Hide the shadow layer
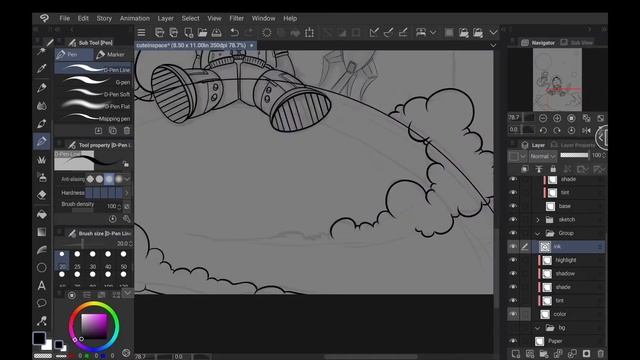This screenshot has height=360, width=640. tap(513, 273)
